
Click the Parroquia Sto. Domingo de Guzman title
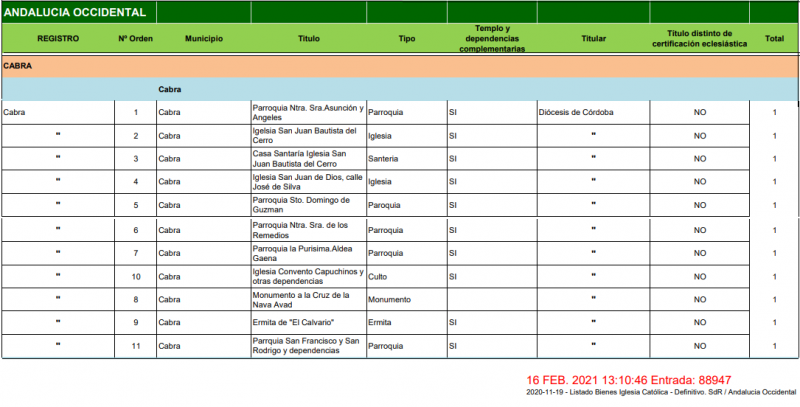click(306, 205)
